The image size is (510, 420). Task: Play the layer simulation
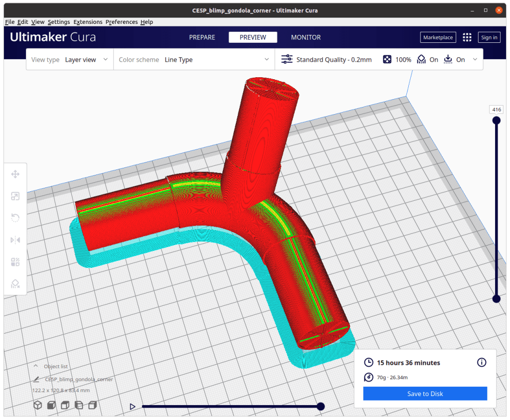(x=132, y=407)
